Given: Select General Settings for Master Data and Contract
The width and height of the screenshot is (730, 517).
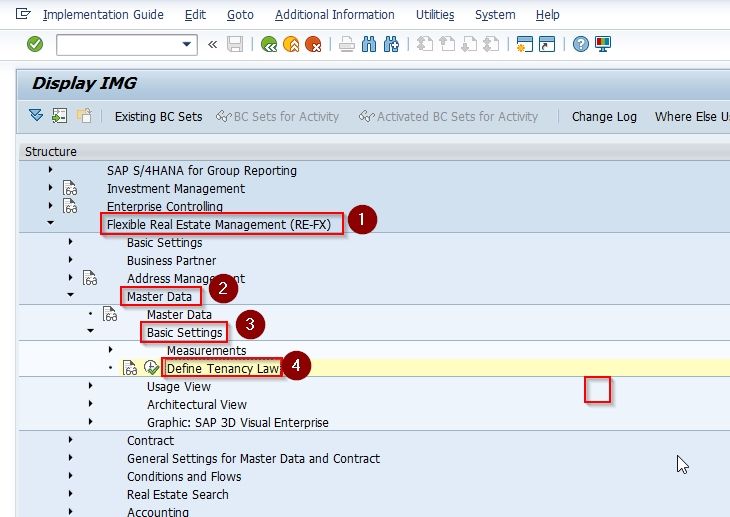Looking at the screenshot, I should click(x=254, y=458).
